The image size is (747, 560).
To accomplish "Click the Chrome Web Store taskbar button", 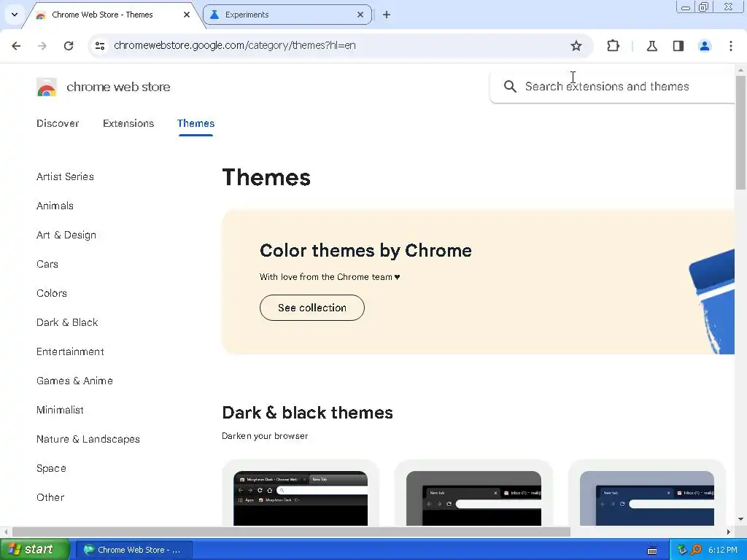I will (134, 550).
